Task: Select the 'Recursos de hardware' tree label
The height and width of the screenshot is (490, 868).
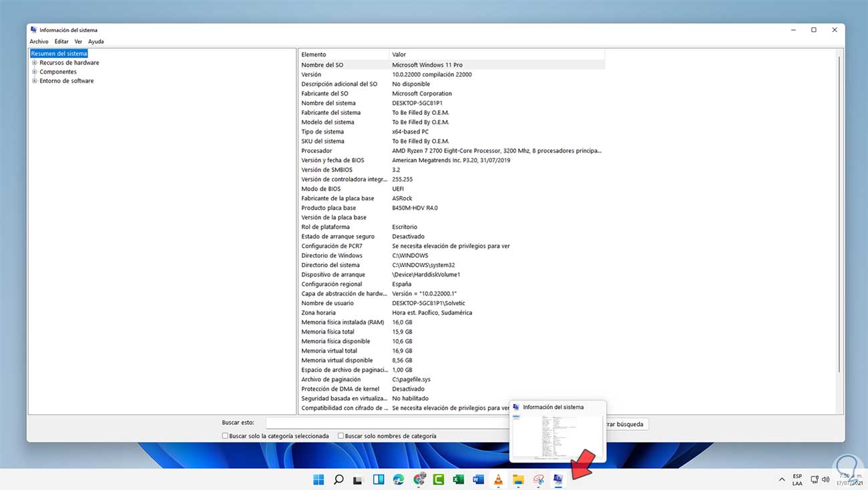Action: pos(69,63)
